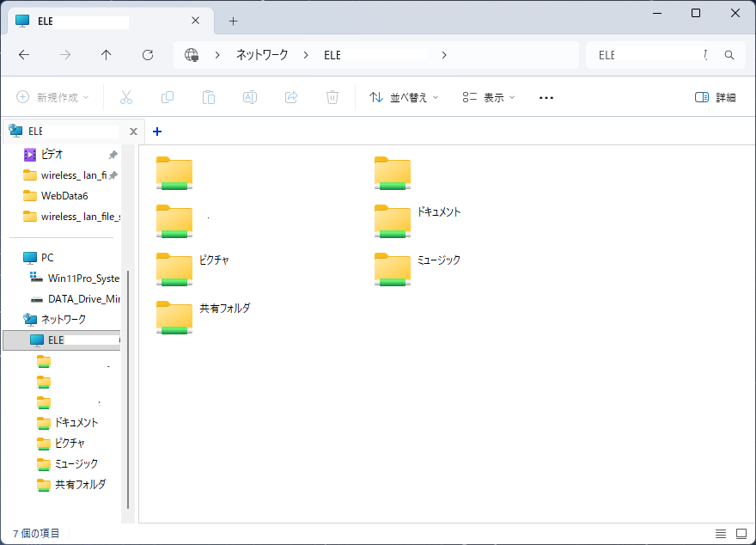Select PC in the navigation pane
This screenshot has width=756, height=545.
(47, 257)
